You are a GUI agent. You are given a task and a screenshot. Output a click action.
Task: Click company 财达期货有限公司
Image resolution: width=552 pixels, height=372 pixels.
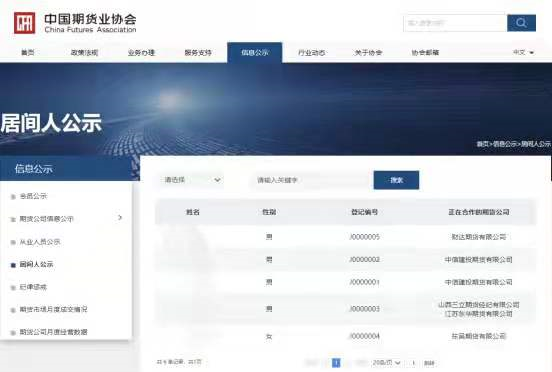(x=479, y=237)
